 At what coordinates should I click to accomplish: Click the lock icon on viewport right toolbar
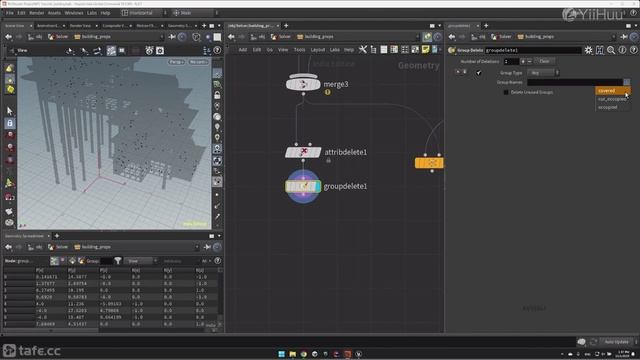tap(217, 95)
